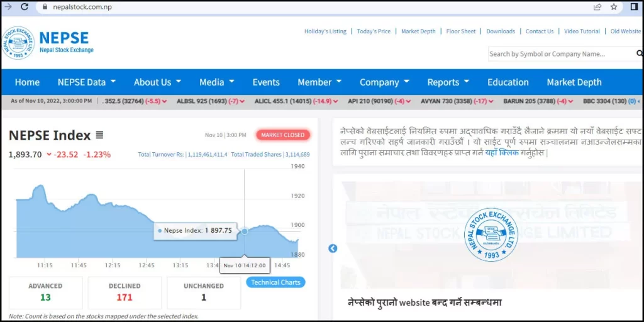The width and height of the screenshot is (644, 322).
Task: Click the search magnifier icon
Action: tap(640, 53)
